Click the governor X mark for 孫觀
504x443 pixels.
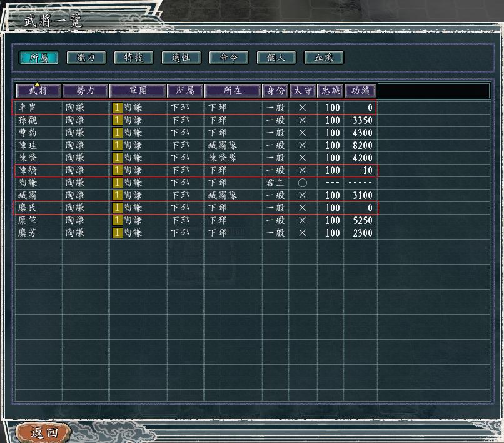click(303, 120)
